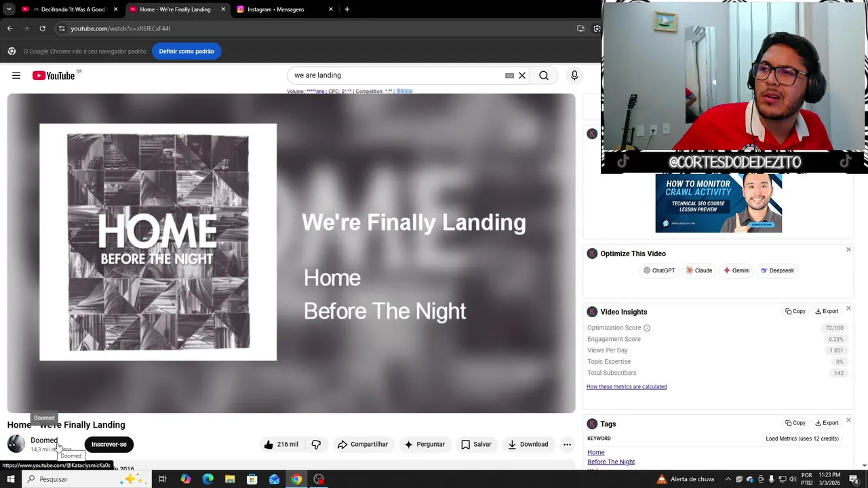Open the Doomed channel name link

(44, 441)
